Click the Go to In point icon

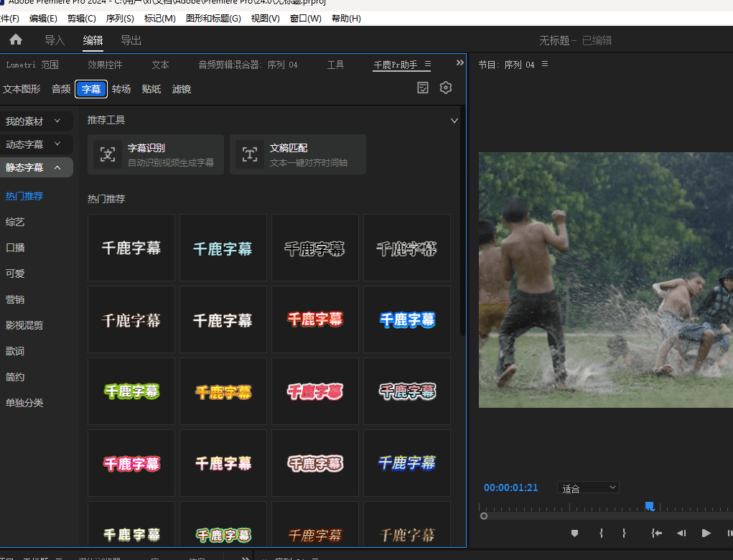pyautogui.click(x=656, y=533)
